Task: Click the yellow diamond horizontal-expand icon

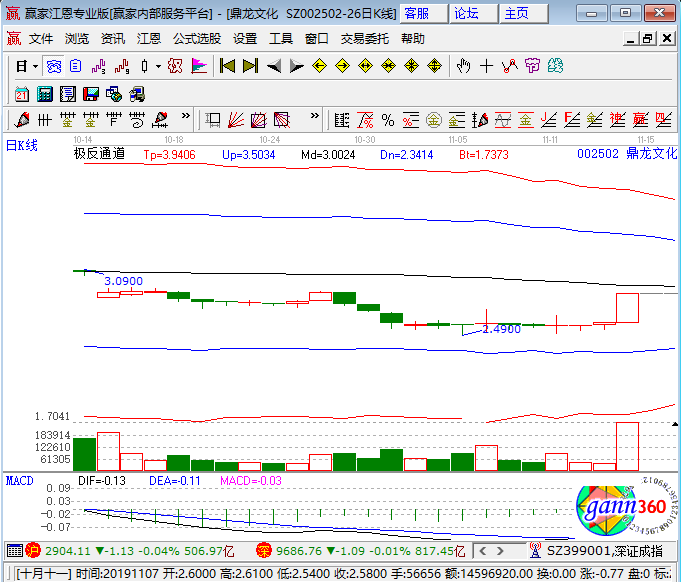Action: tap(366, 66)
